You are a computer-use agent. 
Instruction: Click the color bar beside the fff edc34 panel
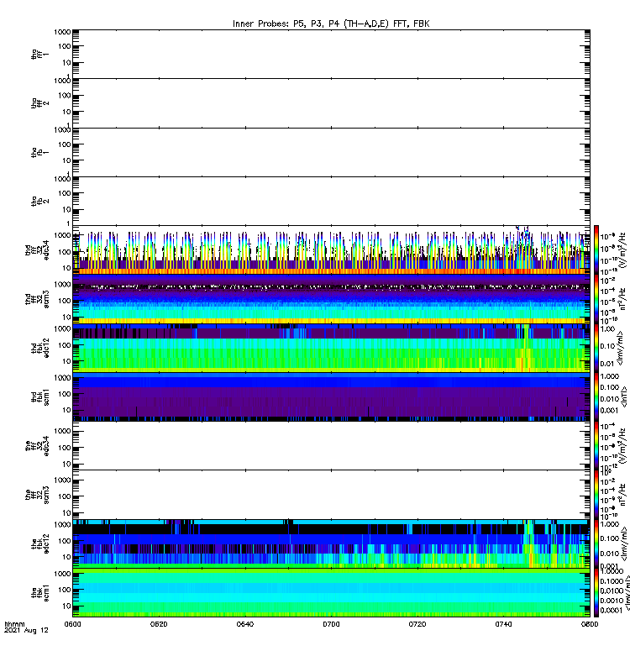click(596, 446)
